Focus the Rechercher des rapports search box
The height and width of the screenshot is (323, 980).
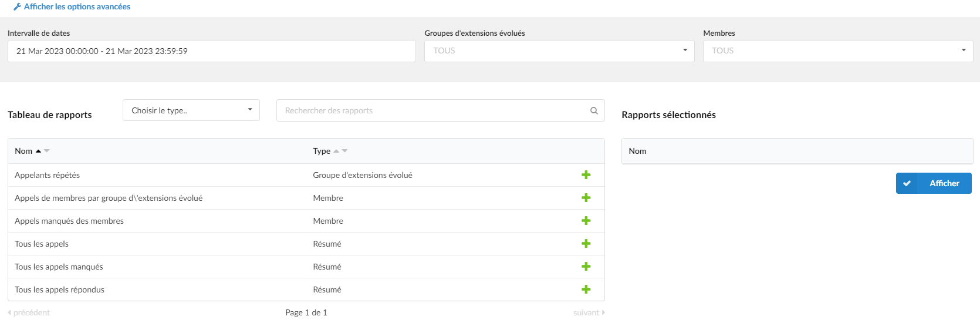click(441, 110)
